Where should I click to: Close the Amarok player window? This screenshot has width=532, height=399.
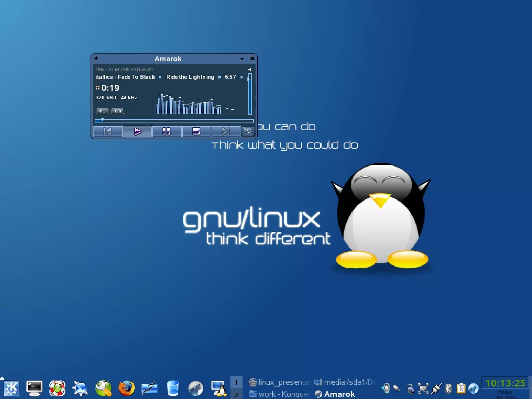tap(252, 59)
